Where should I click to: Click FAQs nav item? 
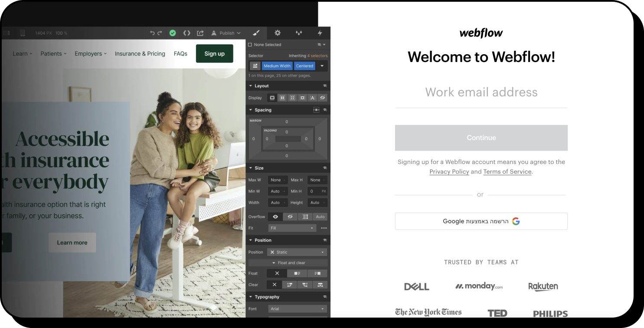coord(180,54)
